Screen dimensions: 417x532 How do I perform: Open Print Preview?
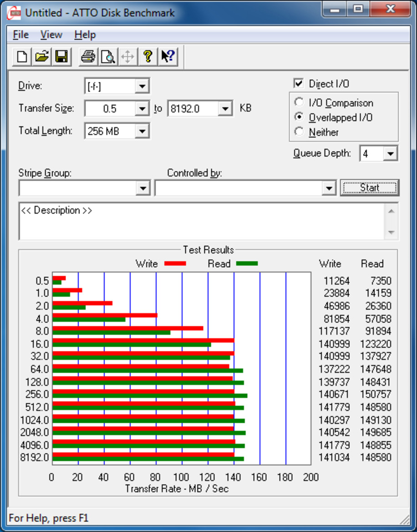[108, 56]
